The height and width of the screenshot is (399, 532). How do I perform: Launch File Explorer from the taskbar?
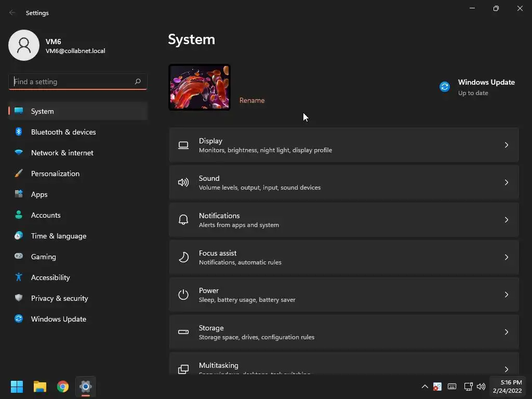[x=39, y=387]
